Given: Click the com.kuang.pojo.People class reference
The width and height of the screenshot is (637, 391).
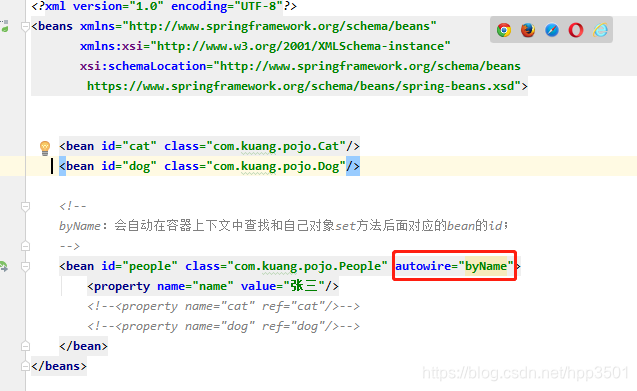Looking at the screenshot, I should click(308, 266).
